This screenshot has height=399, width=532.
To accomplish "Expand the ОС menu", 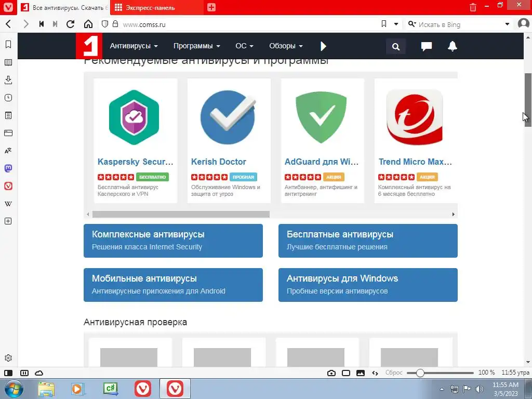I will [244, 46].
